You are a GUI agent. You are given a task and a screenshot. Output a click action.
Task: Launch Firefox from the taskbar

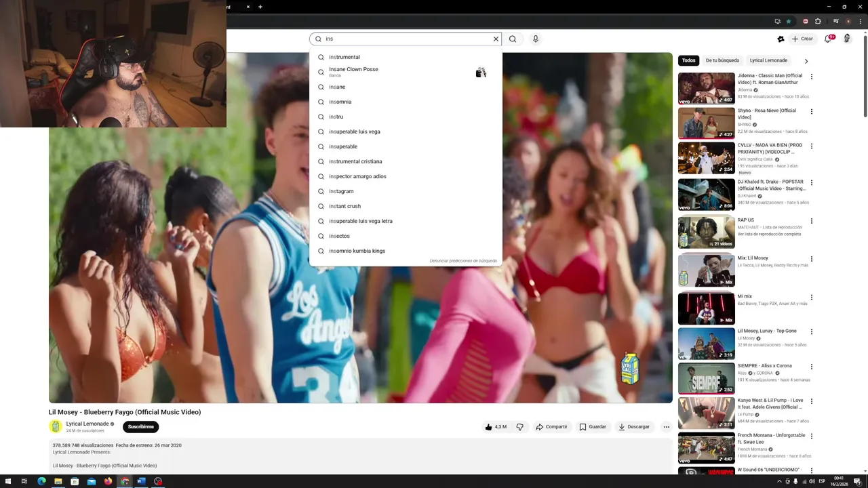108,481
